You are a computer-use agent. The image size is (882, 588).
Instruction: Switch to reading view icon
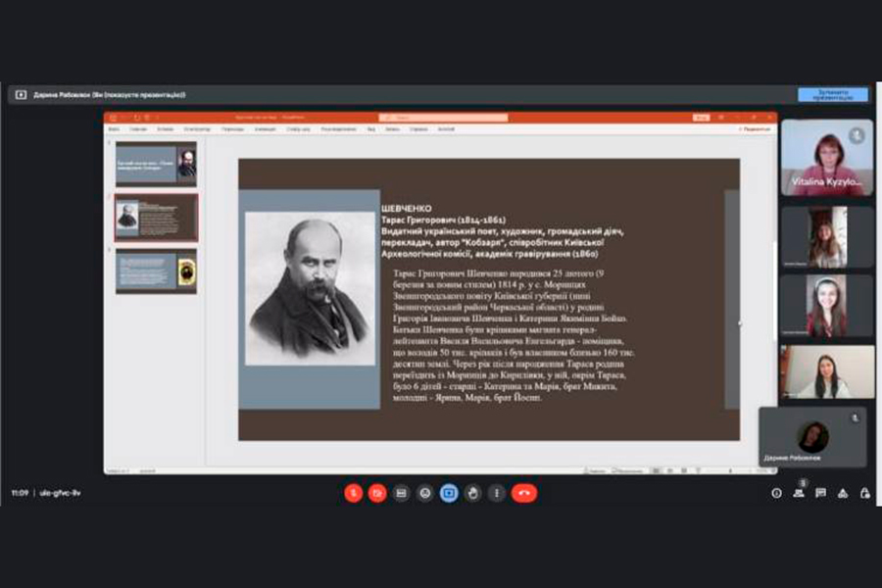click(684, 471)
